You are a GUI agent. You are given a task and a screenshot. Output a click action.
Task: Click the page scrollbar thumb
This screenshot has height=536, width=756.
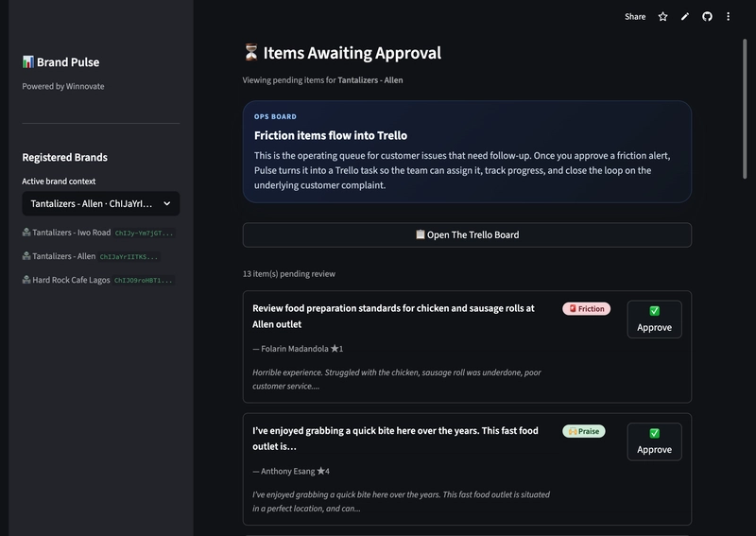745,109
